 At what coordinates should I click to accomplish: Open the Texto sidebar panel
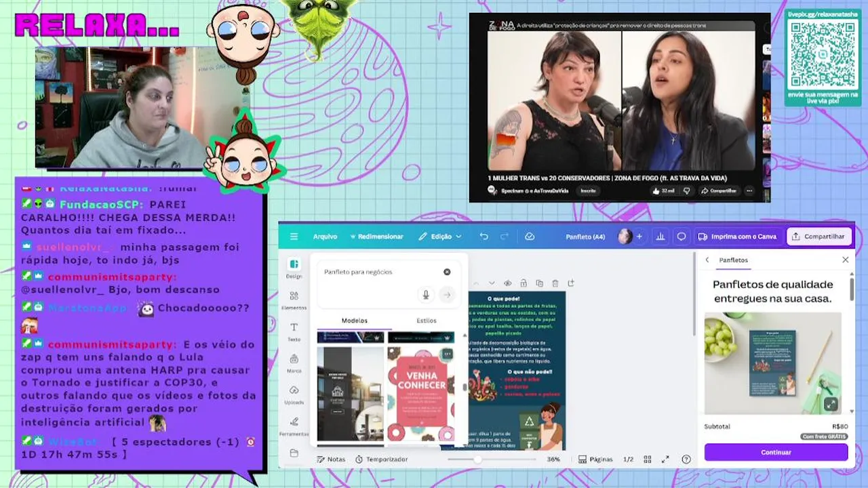(x=294, y=331)
